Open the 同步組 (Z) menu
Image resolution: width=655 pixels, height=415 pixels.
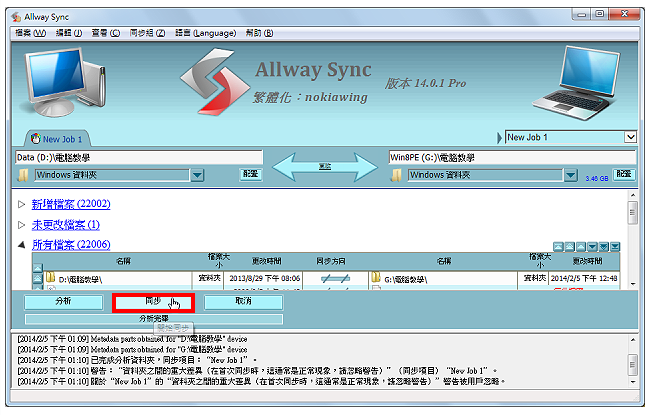click(x=147, y=33)
